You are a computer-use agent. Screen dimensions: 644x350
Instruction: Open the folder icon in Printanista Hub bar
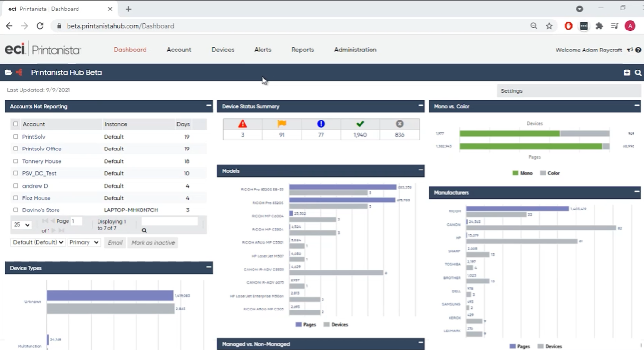tap(9, 72)
